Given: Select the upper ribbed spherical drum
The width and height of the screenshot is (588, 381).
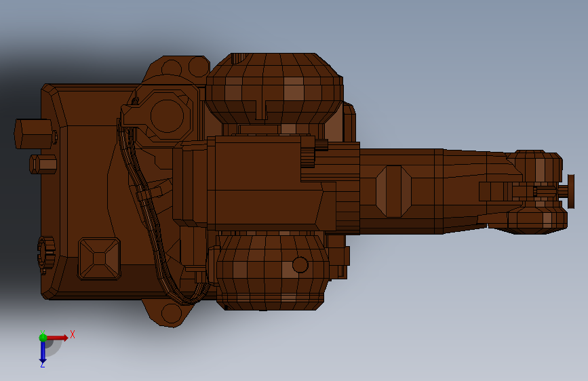Looking at the screenshot, I should coord(274,89).
